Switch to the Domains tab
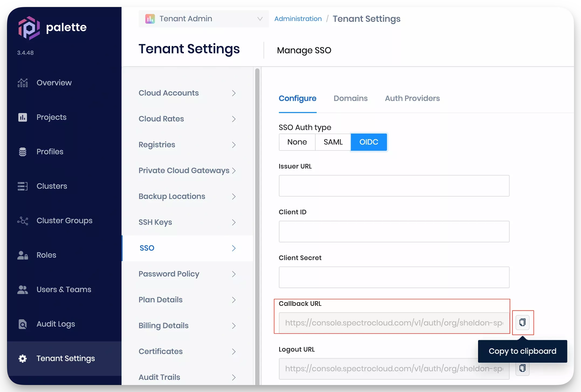581x392 pixels. pyautogui.click(x=350, y=98)
